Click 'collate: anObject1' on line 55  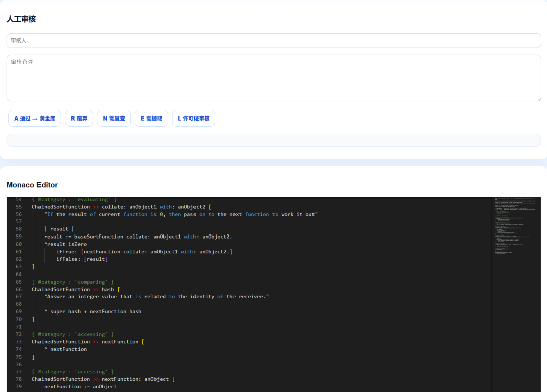click(129, 207)
